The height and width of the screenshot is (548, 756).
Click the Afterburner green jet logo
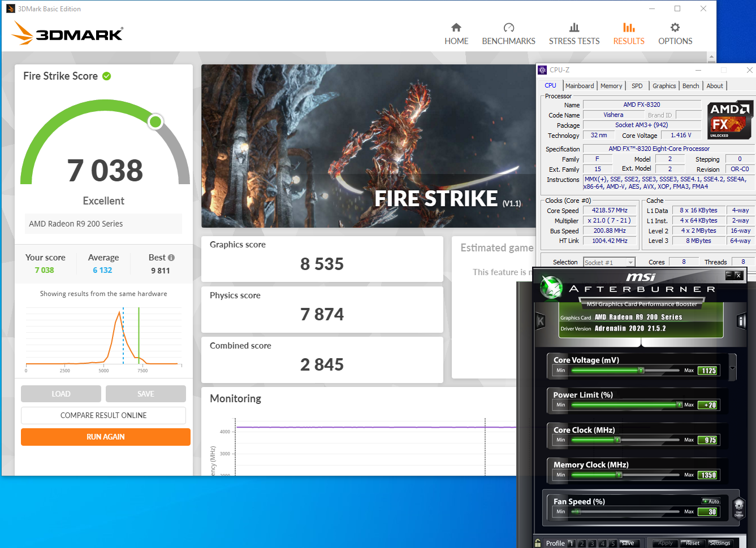[x=551, y=288]
